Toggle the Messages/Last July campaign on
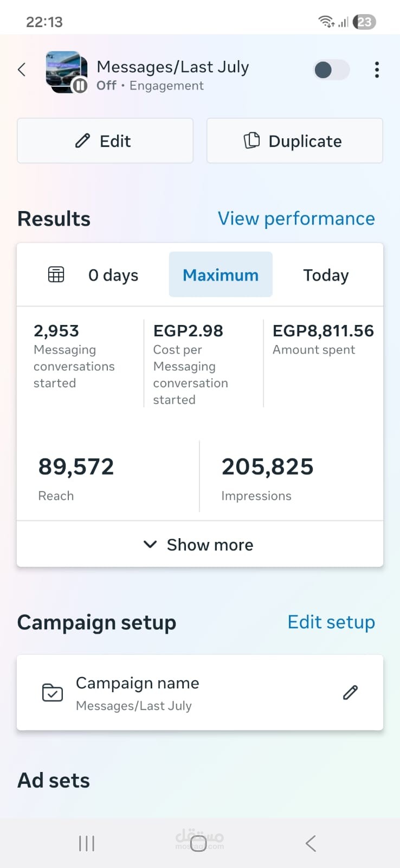Screen dimensions: 400x868 coord(331,69)
